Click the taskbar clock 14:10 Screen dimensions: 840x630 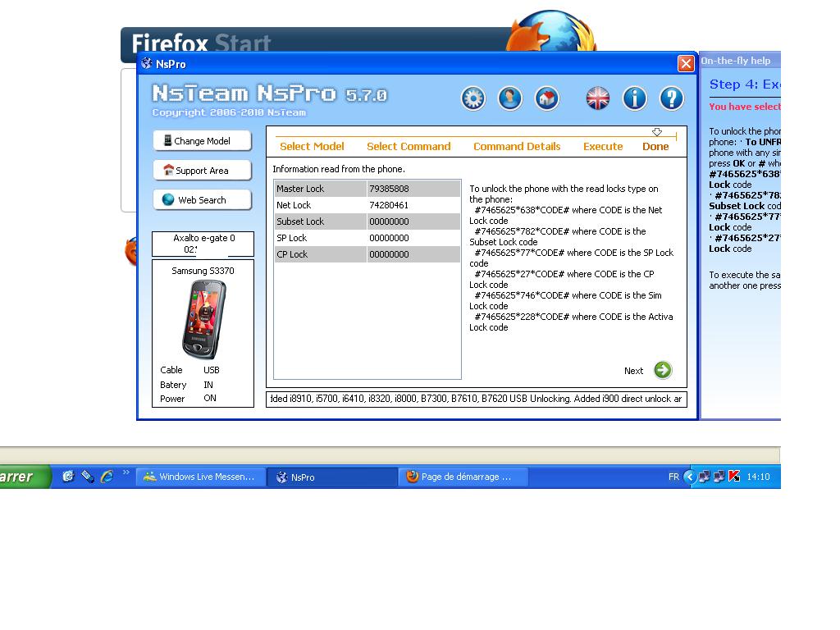(x=758, y=477)
